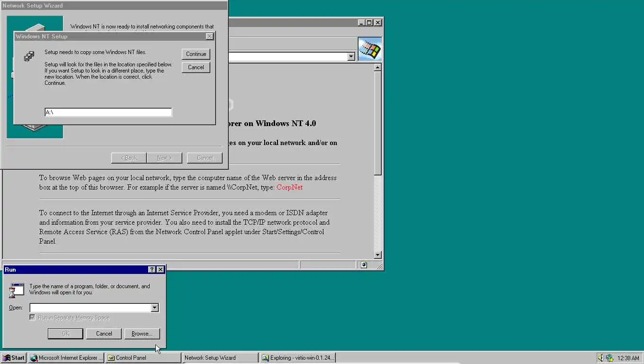Click the Internet Explorer address box

(288, 56)
